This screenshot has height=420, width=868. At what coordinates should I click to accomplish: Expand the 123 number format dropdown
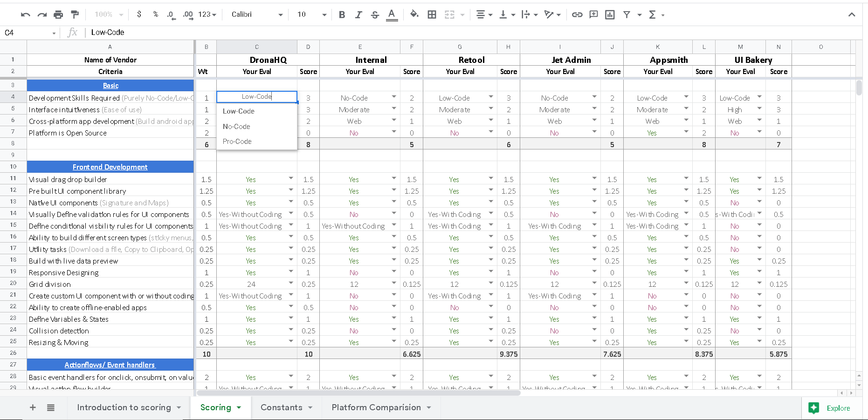pyautogui.click(x=207, y=14)
